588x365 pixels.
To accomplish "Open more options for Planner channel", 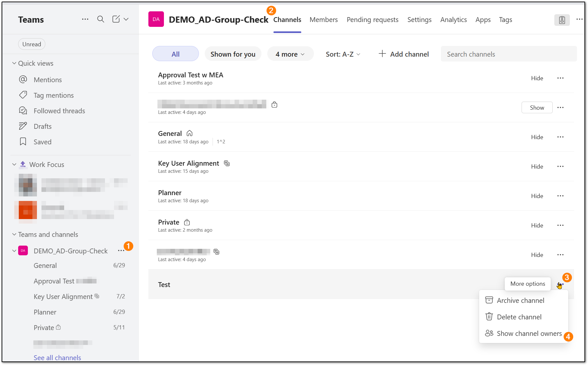I will [x=560, y=196].
